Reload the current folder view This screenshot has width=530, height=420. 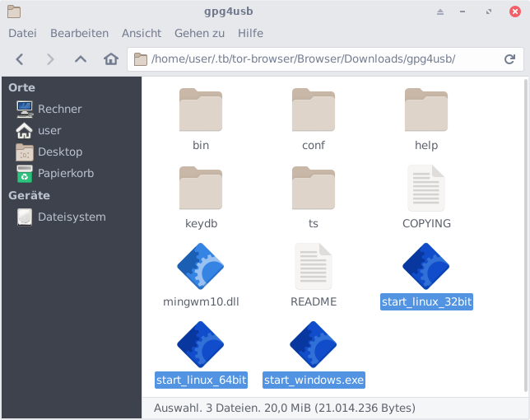[x=509, y=59]
